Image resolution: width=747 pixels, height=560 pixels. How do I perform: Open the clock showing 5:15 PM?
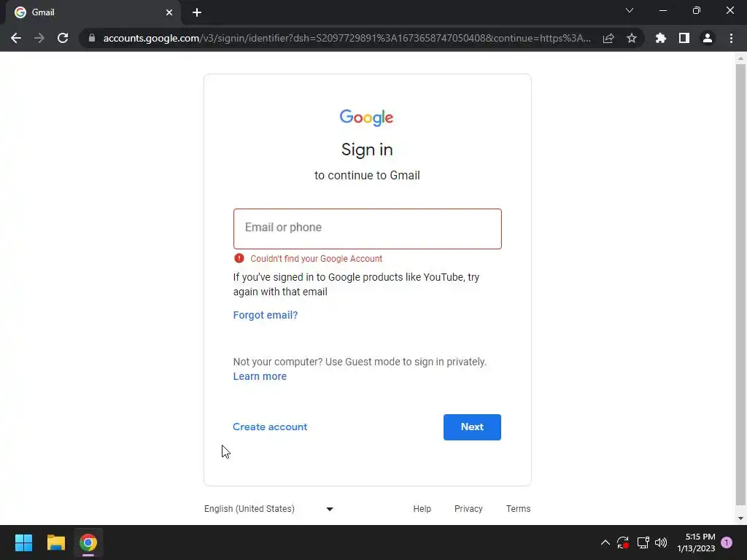(696, 542)
